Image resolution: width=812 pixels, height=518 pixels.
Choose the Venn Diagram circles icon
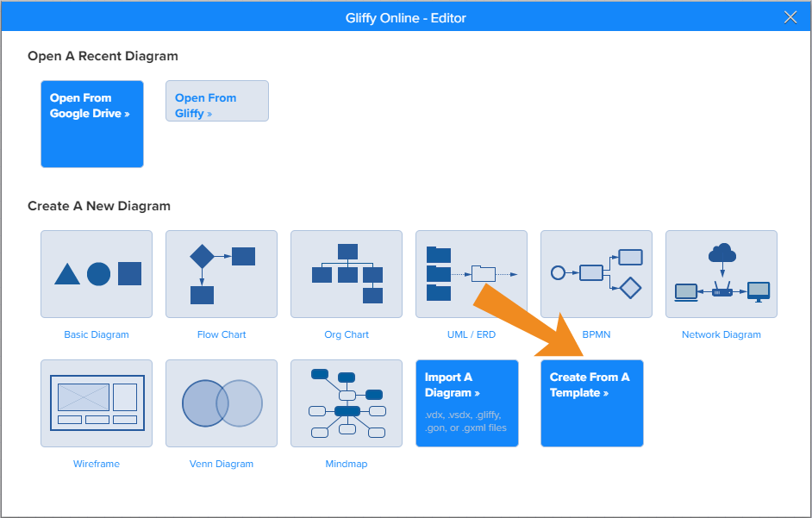click(222, 403)
